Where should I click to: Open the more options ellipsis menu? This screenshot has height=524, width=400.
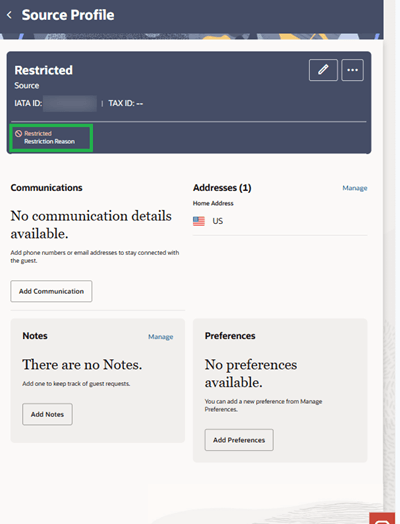coord(352,70)
